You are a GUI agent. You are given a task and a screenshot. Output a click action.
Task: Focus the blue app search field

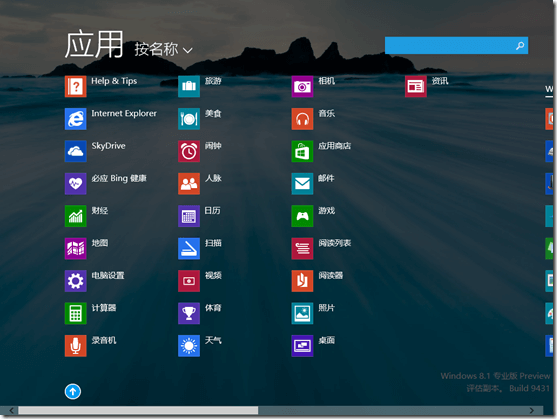pos(456,45)
